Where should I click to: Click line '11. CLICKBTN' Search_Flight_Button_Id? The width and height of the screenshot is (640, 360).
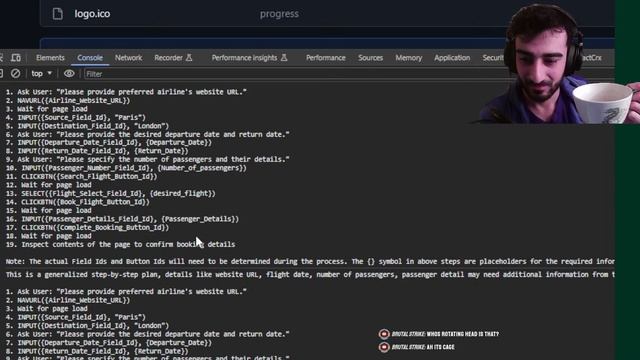[81, 176]
